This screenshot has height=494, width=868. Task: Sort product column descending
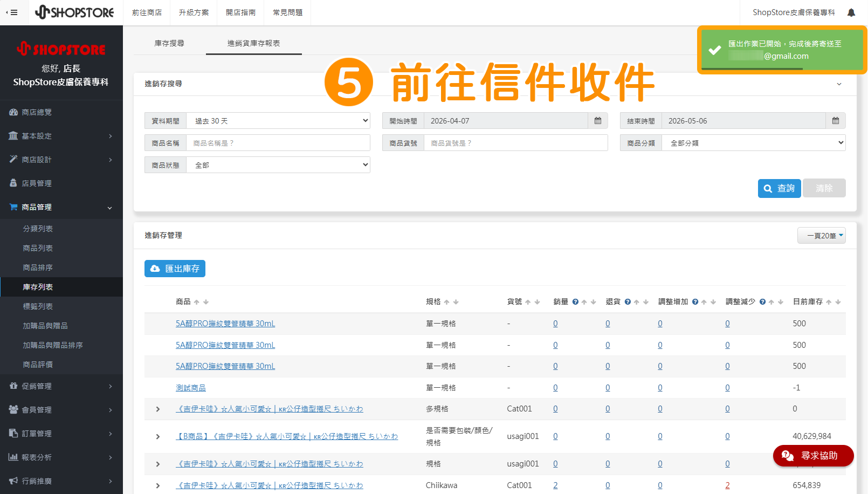(x=206, y=302)
